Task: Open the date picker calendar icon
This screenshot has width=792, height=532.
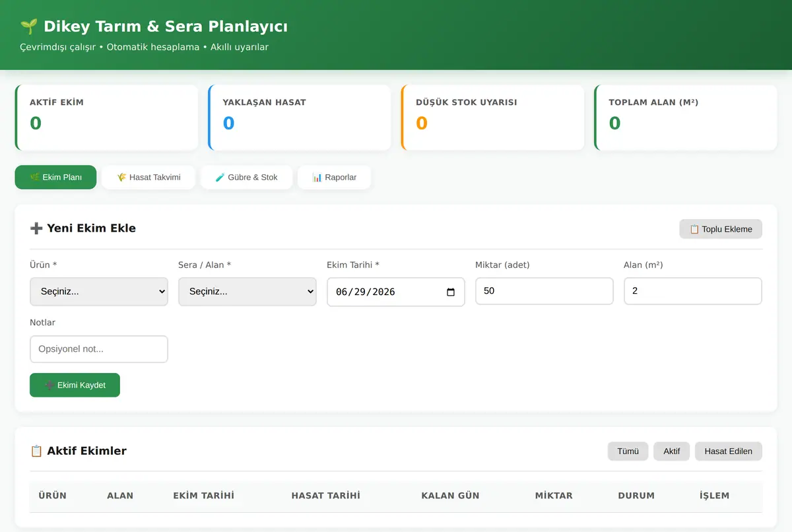Action: [451, 292]
